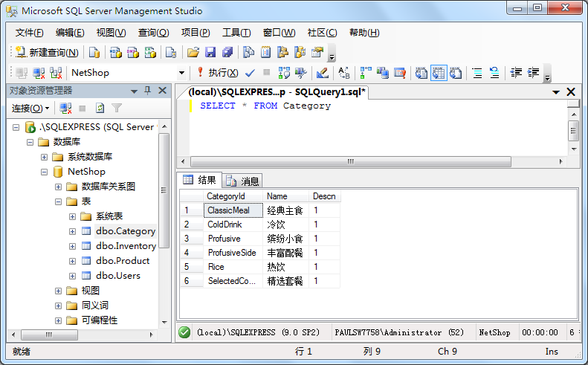
Task: Expand the 系统数据库 folder
Action: [x=45, y=157]
